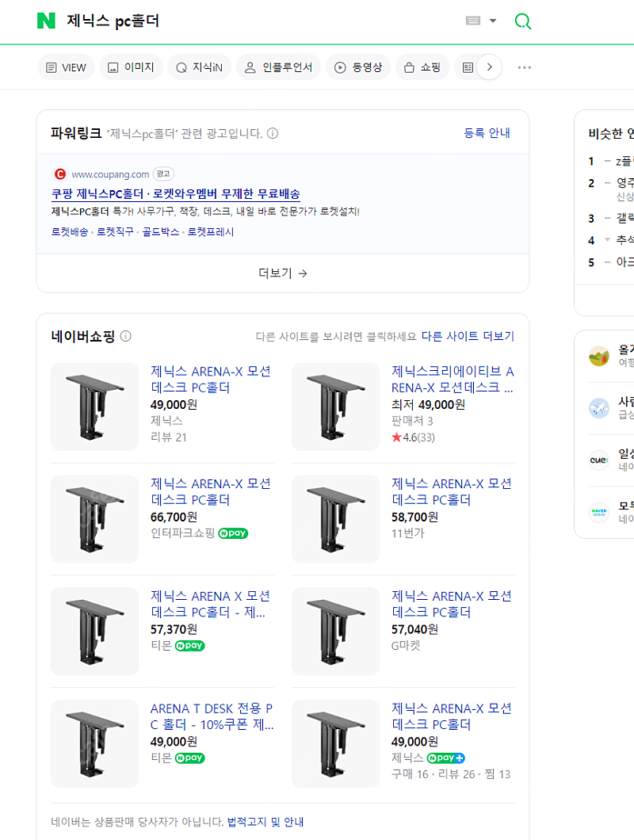This screenshot has height=840, width=634.
Task: Click the 판매처 3 text
Action: [x=412, y=421]
